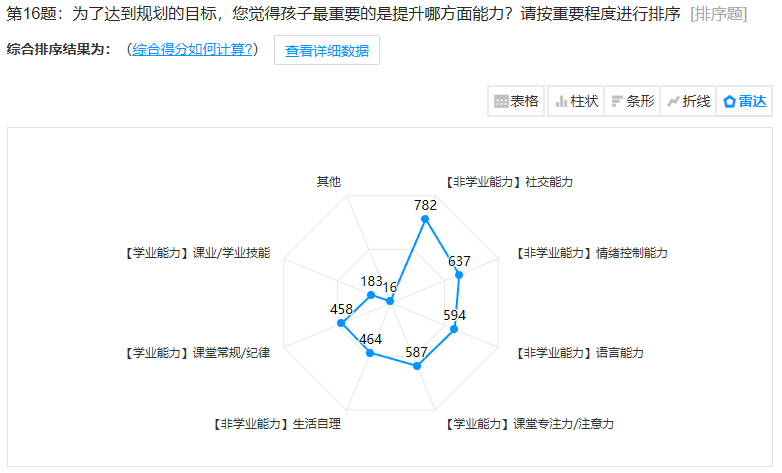Select the 464 data point for 生活自理
Screen dimensions: 782x473
[x=370, y=353]
